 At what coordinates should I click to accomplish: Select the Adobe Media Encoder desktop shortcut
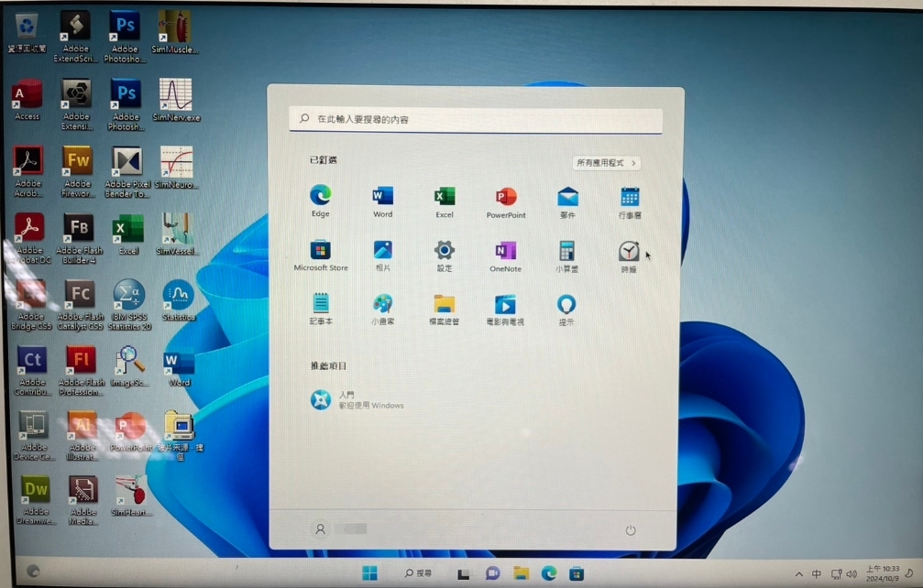click(x=83, y=500)
